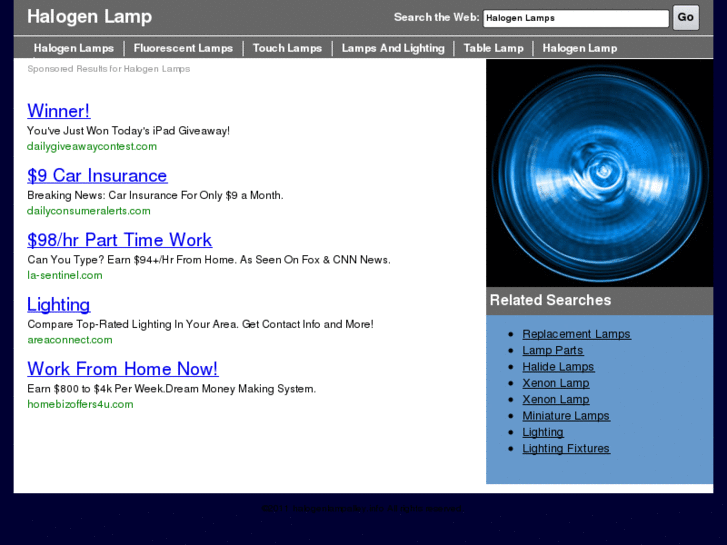Open Miniature Lamps related search

tap(566, 416)
